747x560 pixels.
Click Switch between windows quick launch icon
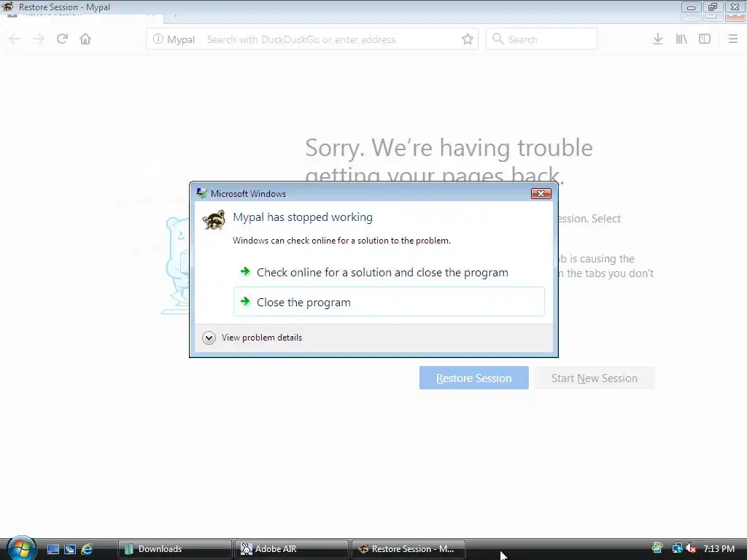pyautogui.click(x=70, y=549)
